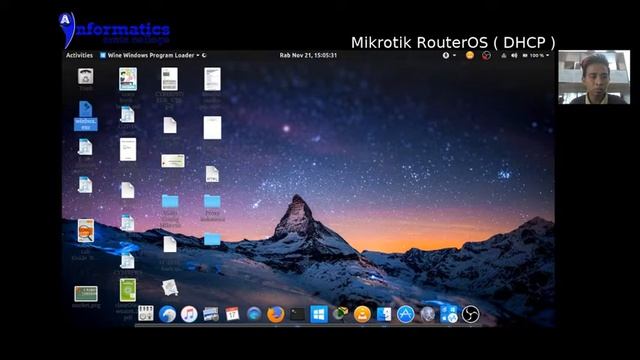Open the package box dock icon
This screenshot has height=360, width=640.
[340, 313]
